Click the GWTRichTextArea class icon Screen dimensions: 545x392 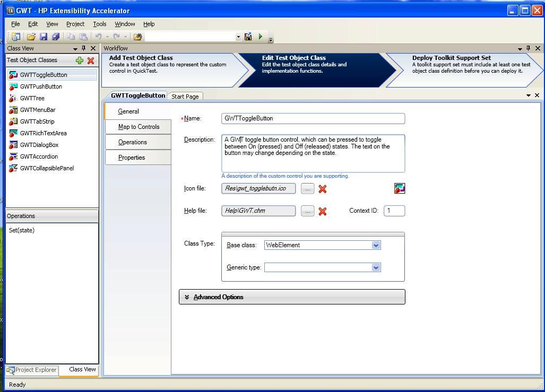[13, 134]
